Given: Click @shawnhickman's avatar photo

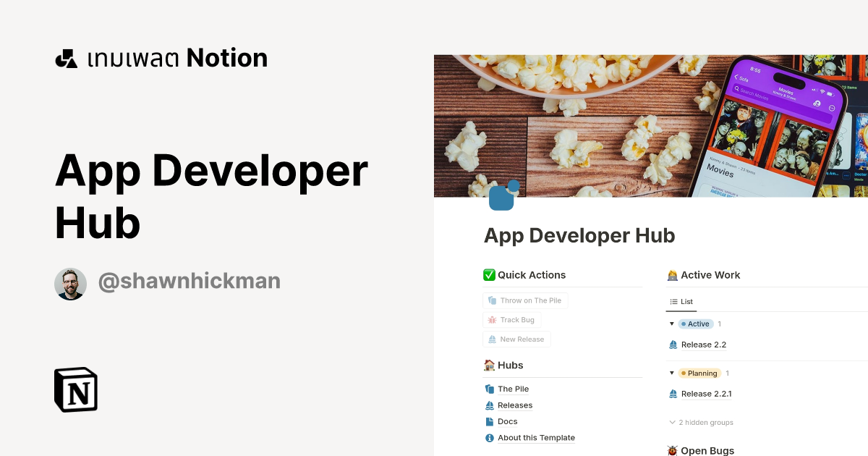Looking at the screenshot, I should (x=70, y=283).
